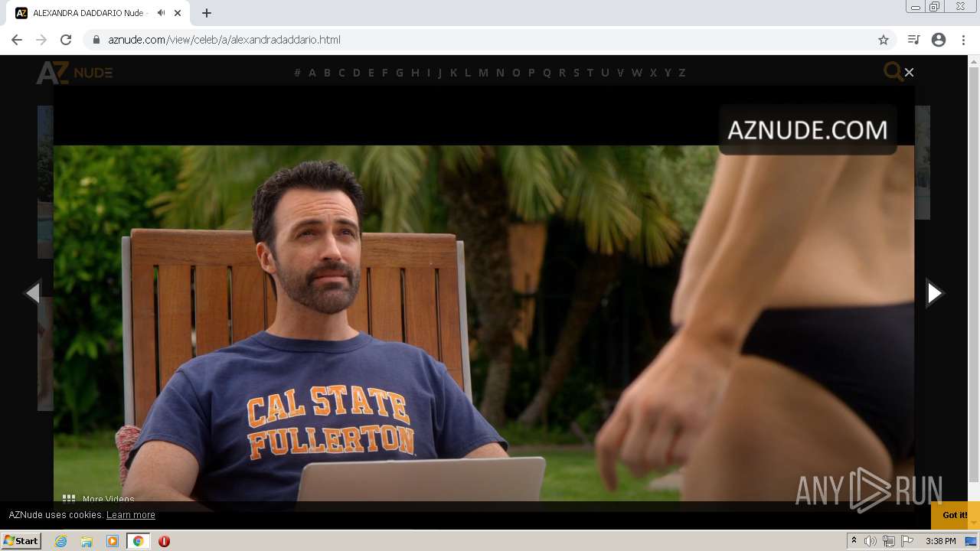Select letter D in alphabet index
The image size is (980, 551).
click(356, 73)
